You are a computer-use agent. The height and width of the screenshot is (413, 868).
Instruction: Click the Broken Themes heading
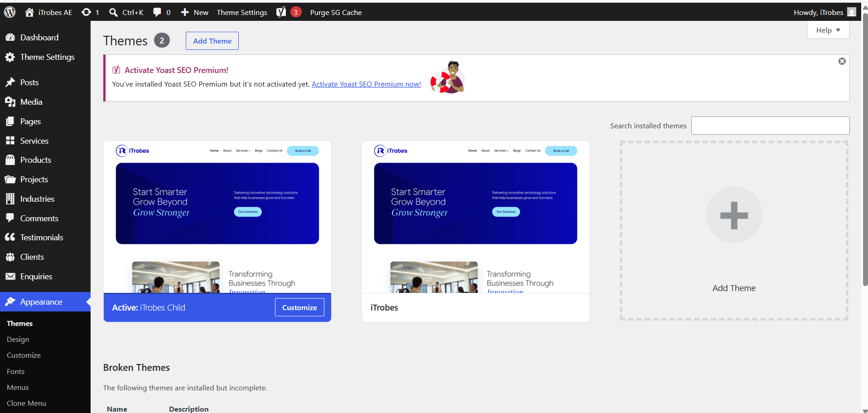(136, 368)
